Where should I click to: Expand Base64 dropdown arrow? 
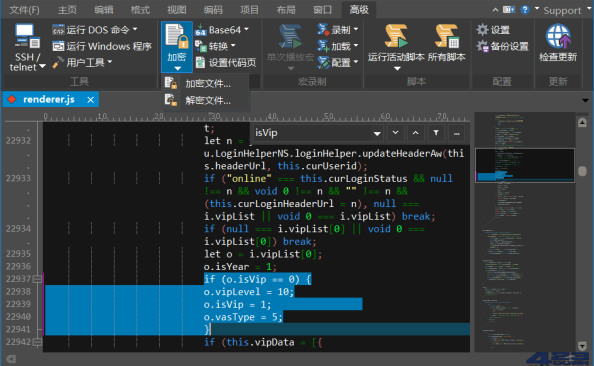point(246,29)
